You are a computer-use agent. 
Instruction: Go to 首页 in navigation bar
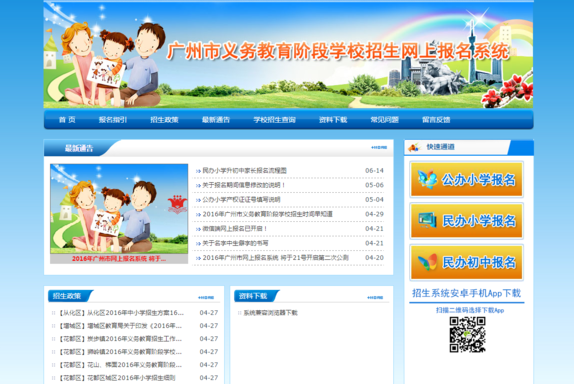click(x=67, y=120)
